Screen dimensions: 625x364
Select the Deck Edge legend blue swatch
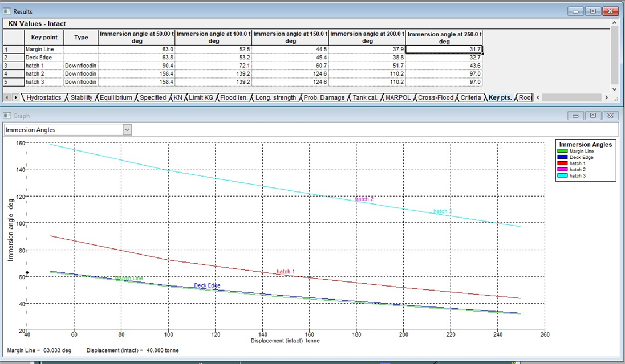click(x=562, y=157)
